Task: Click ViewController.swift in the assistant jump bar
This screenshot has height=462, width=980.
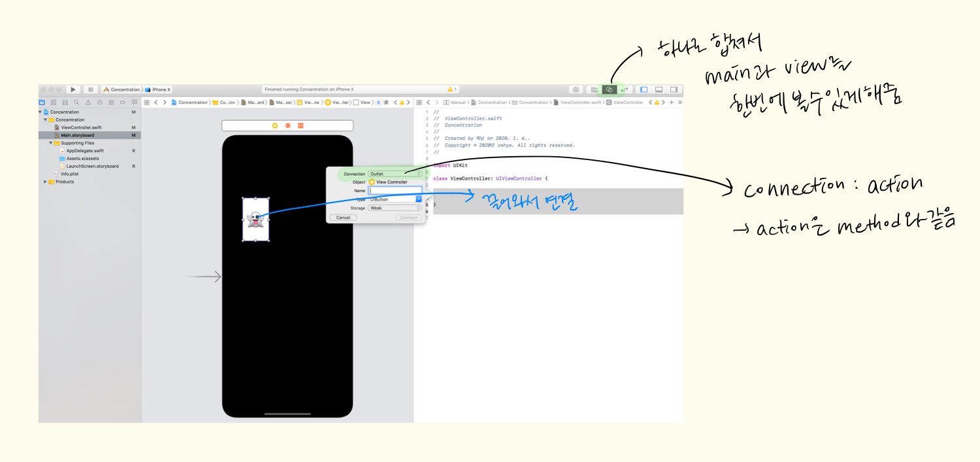Action: coord(578,103)
